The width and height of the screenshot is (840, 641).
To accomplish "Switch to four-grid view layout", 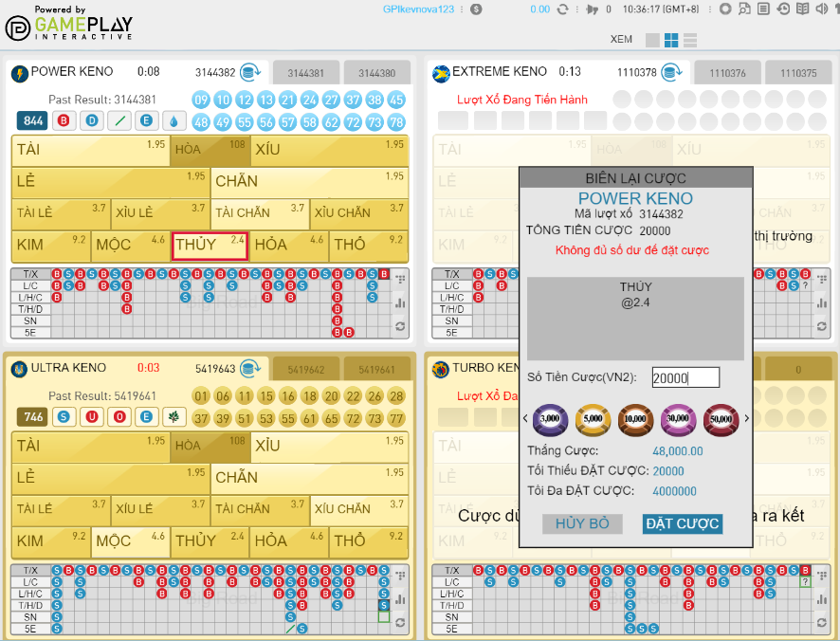I will coord(671,40).
